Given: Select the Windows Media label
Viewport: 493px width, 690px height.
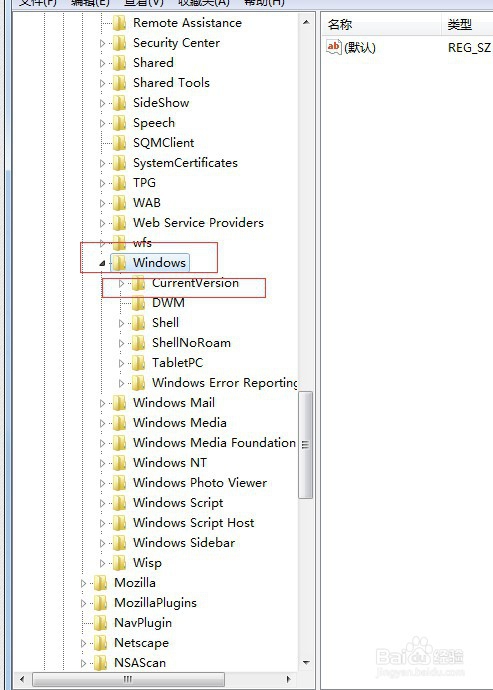Looking at the screenshot, I should 180,422.
